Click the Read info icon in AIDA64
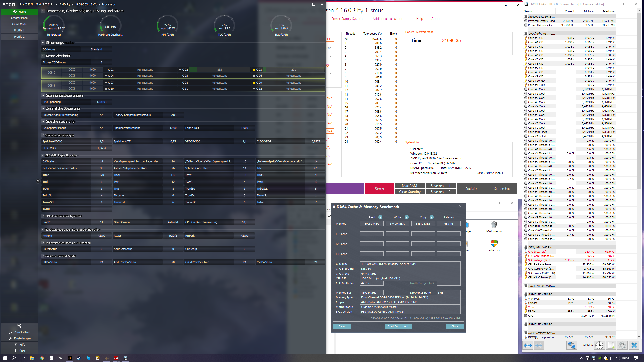 click(x=380, y=217)
